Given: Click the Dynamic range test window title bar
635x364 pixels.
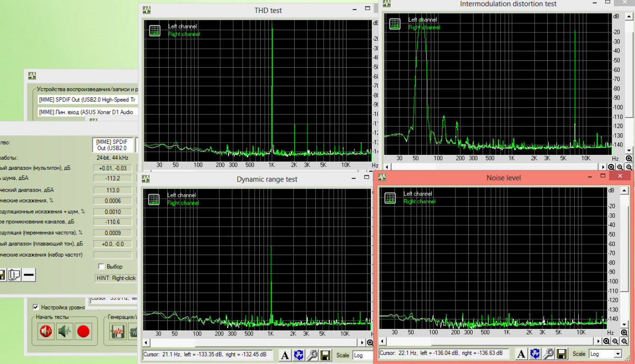Looking at the screenshot, I should click(x=257, y=179).
